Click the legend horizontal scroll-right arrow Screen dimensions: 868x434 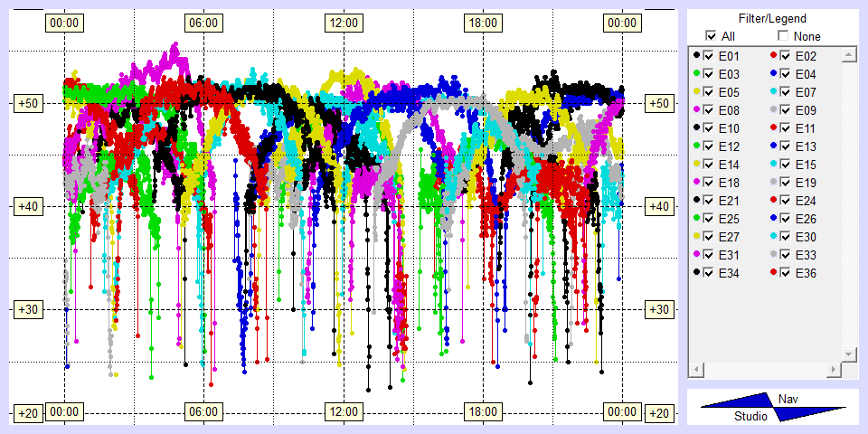click(x=832, y=370)
